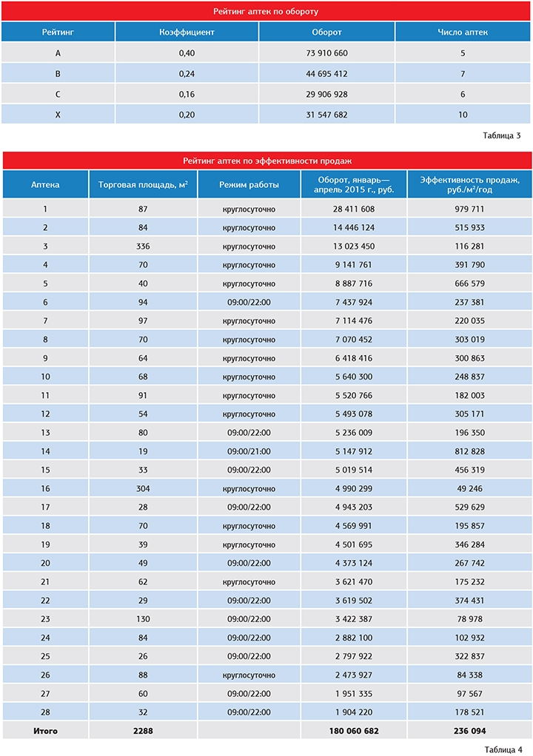Select the 09:00/21:00 working hours cell
This screenshot has height=756, width=533.
tap(249, 451)
